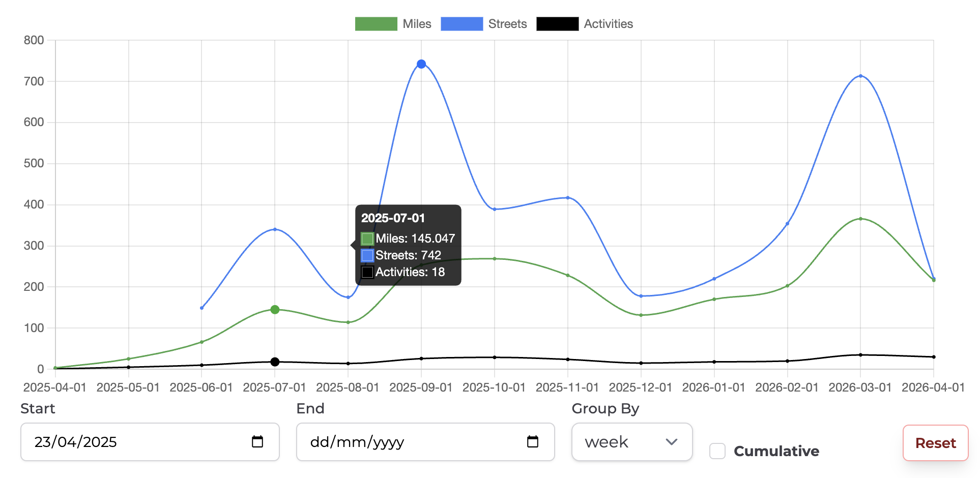Click the highlighted blue Streets data point

pyautogui.click(x=421, y=63)
